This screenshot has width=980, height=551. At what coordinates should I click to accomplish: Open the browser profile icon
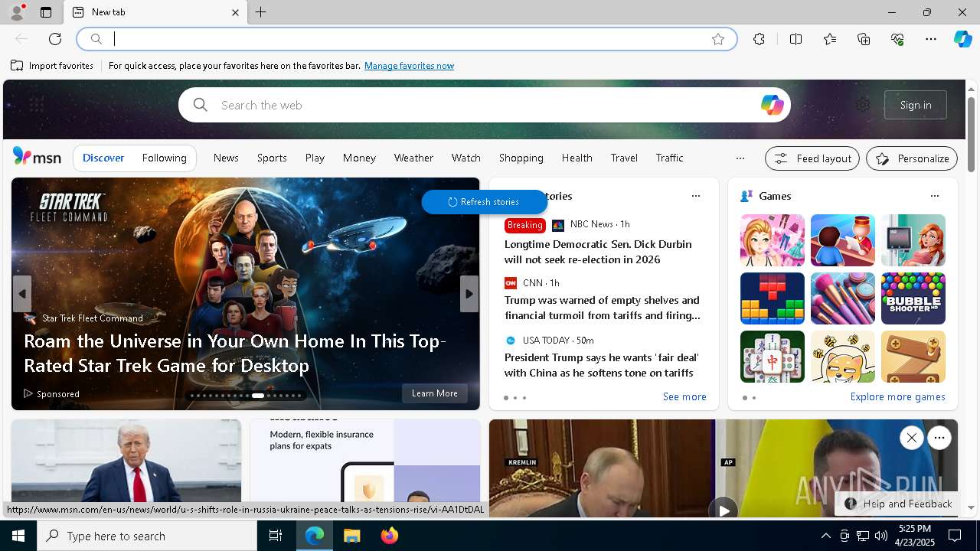(x=16, y=12)
